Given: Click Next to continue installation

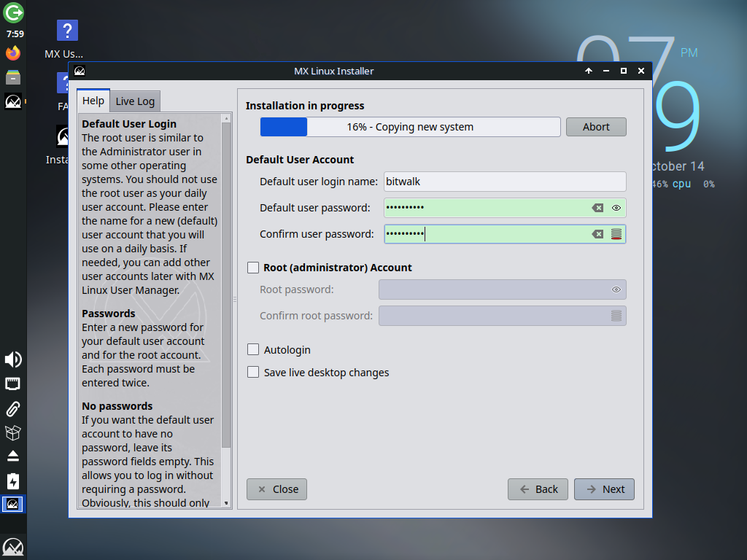Looking at the screenshot, I should coord(604,489).
